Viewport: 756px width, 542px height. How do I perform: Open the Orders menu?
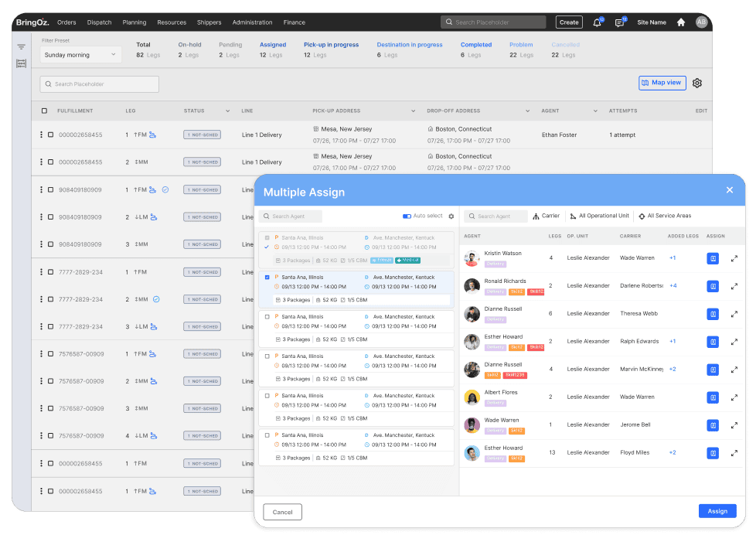(x=66, y=22)
